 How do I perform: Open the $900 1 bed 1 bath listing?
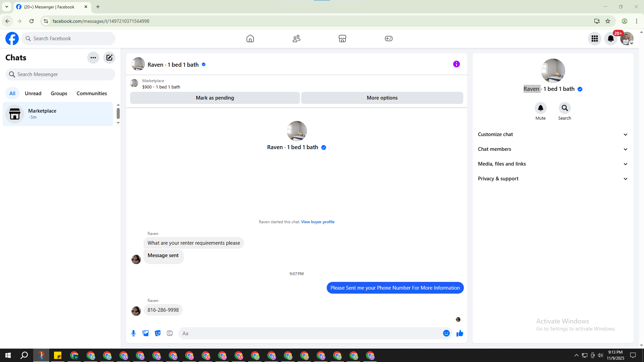click(161, 87)
